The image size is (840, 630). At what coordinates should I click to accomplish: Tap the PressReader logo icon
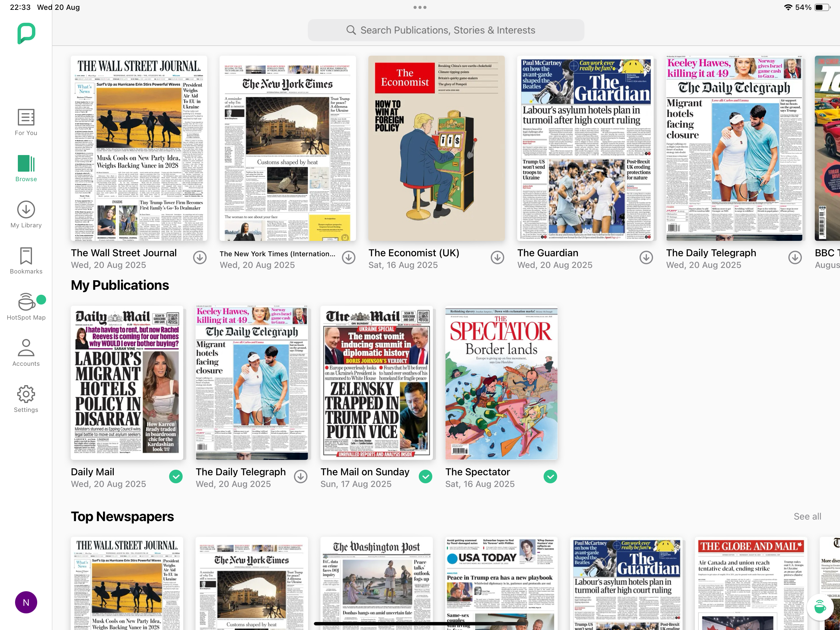click(26, 34)
